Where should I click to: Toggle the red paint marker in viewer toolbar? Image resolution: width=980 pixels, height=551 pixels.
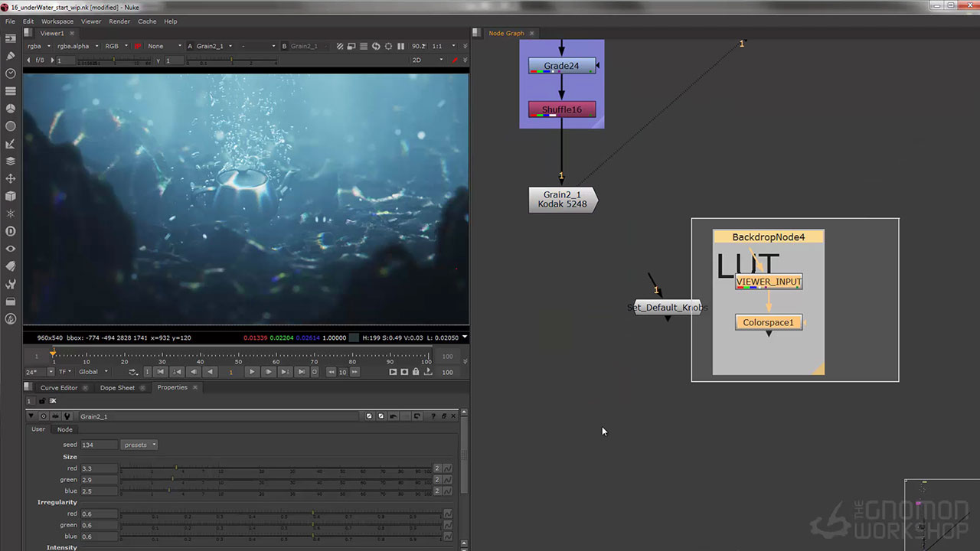[x=454, y=60]
